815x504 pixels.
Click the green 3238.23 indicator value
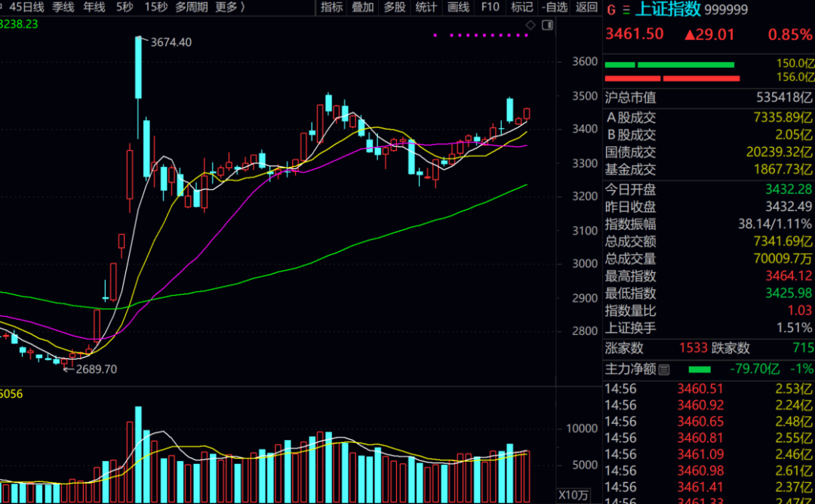19,24
